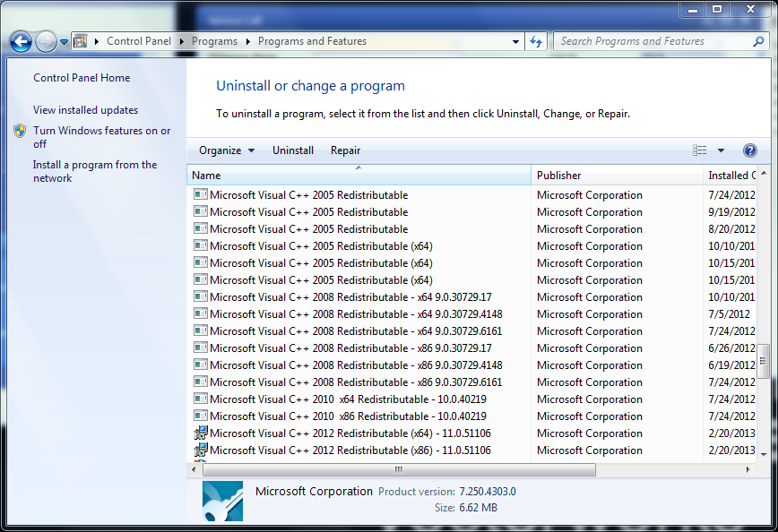This screenshot has width=778, height=532.
Task: Go to Control Panel Home
Action: tap(82, 78)
